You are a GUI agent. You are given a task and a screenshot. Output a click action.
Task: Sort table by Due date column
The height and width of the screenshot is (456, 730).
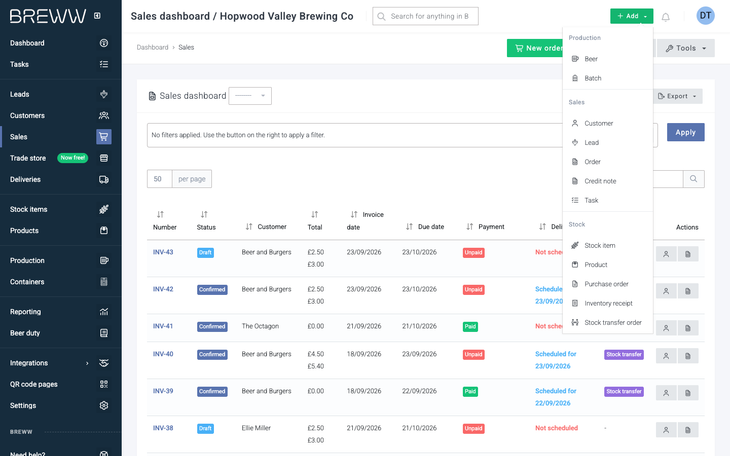pos(425,227)
